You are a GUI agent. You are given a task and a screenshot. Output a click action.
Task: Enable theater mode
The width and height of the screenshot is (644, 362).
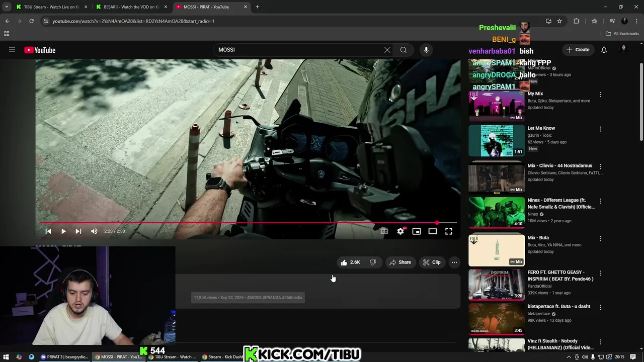pos(433,231)
